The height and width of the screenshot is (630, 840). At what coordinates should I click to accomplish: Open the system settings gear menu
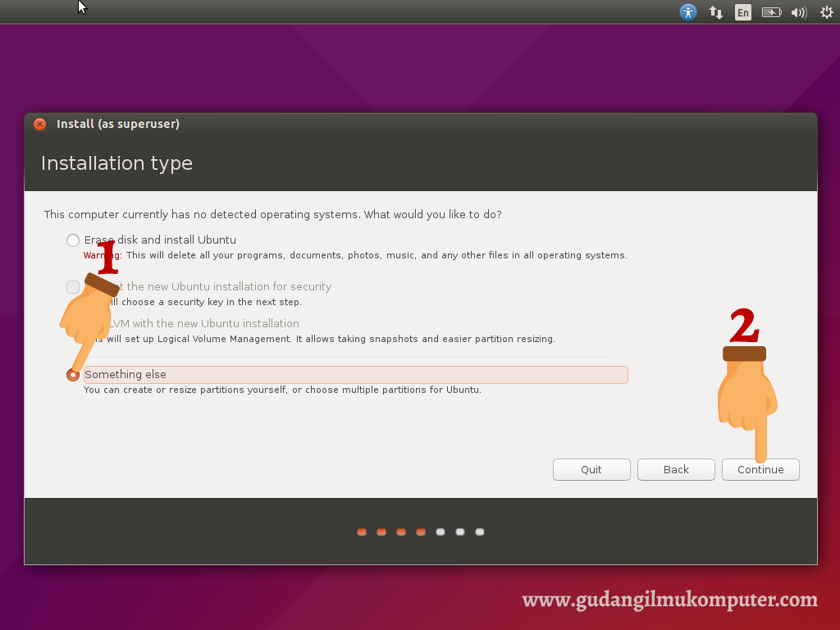(x=827, y=12)
